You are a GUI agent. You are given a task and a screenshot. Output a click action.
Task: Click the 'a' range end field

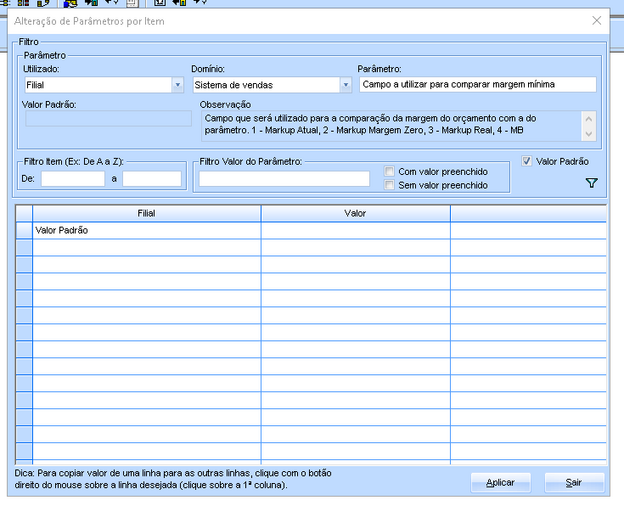[x=152, y=179]
